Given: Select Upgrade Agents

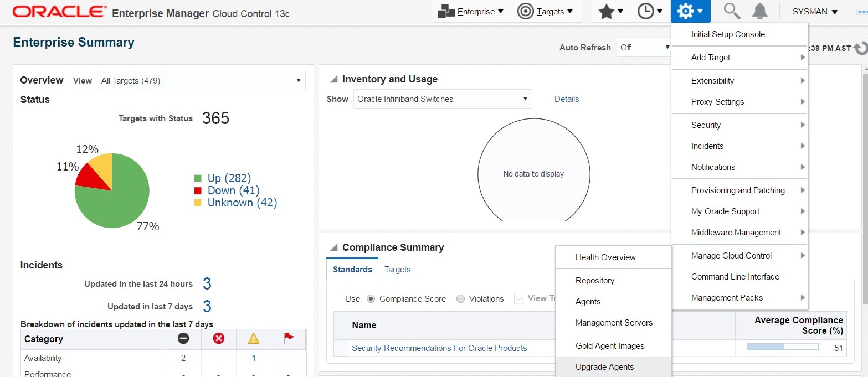Looking at the screenshot, I should coord(614,367).
